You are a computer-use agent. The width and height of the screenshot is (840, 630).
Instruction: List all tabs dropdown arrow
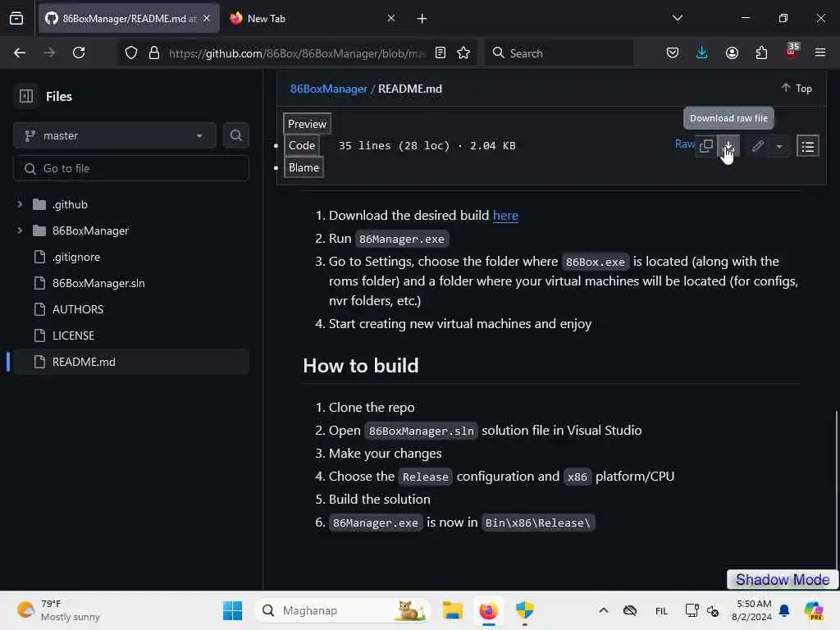click(x=677, y=18)
